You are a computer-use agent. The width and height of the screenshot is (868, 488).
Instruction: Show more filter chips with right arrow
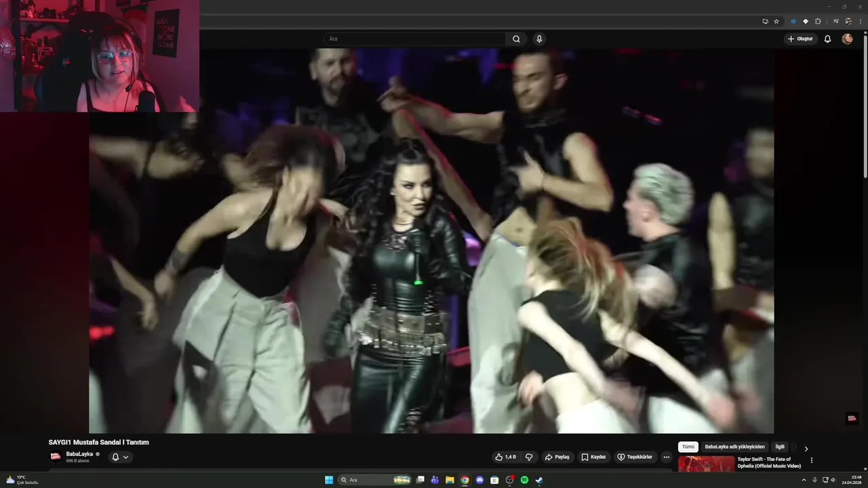point(806,448)
